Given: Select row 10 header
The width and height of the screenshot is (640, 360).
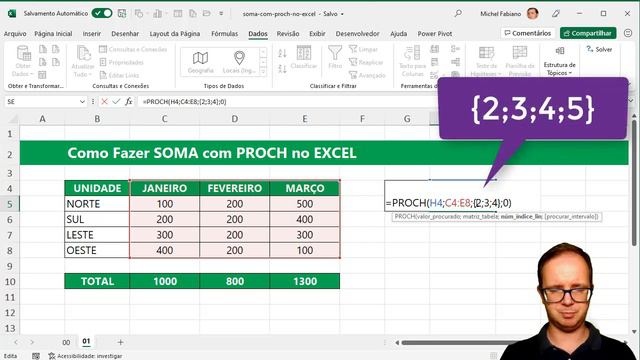Looking at the screenshot, I should click(10, 281).
